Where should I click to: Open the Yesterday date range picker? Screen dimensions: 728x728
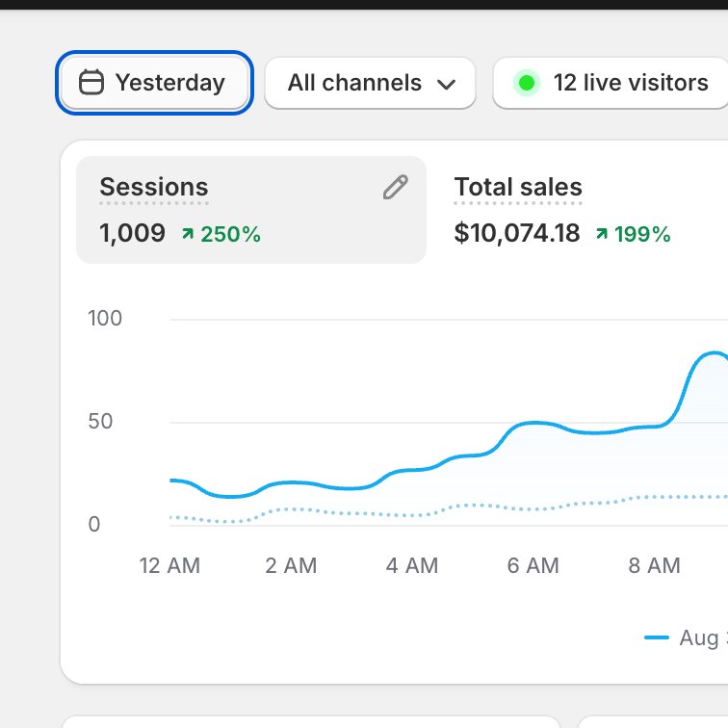pyautogui.click(x=155, y=83)
